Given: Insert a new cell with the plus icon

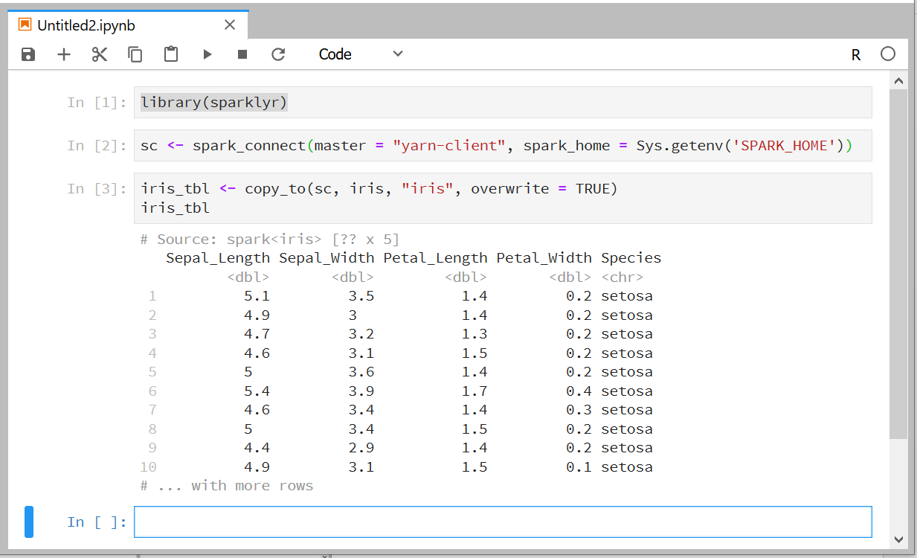Looking at the screenshot, I should (x=64, y=54).
